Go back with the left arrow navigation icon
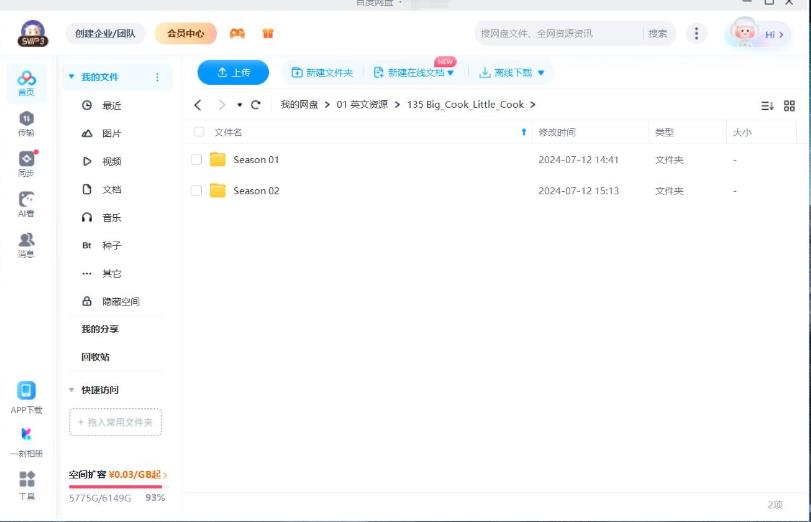This screenshot has width=811, height=522. pyautogui.click(x=198, y=105)
